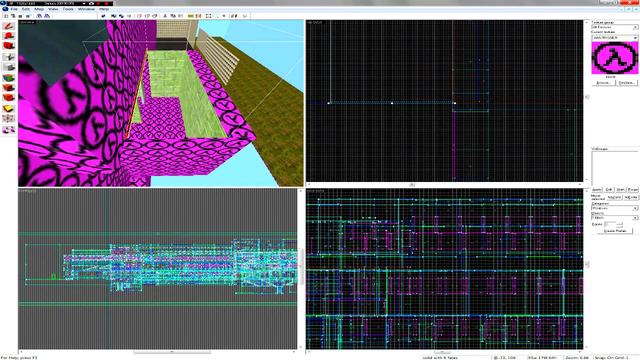This screenshot has width=640, height=360.
Task: Toggle Texture Lock toolbar button
Action: (234, 16)
